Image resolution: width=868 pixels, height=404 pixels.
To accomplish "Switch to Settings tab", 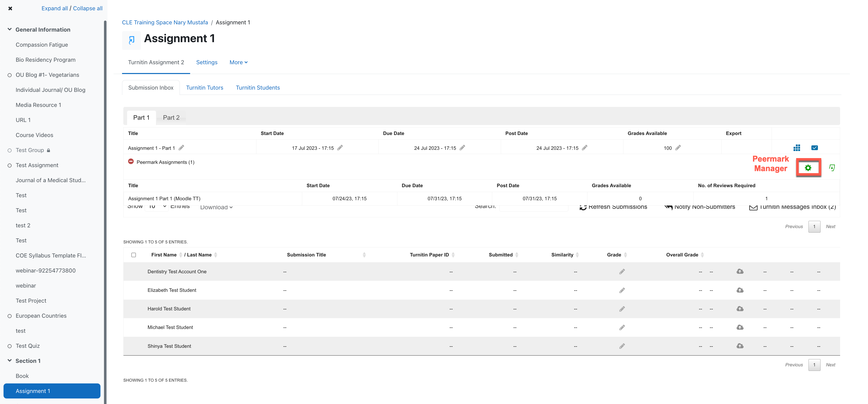I will pyautogui.click(x=207, y=62).
